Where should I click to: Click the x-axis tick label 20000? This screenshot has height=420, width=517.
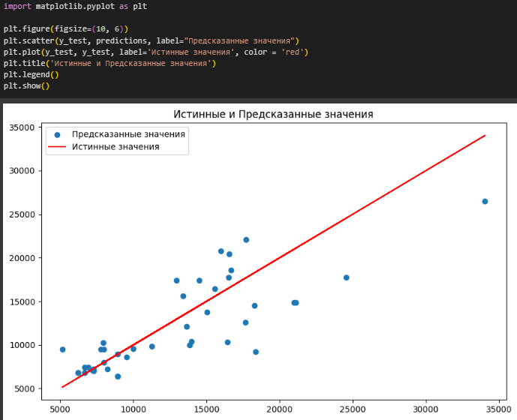coord(280,409)
